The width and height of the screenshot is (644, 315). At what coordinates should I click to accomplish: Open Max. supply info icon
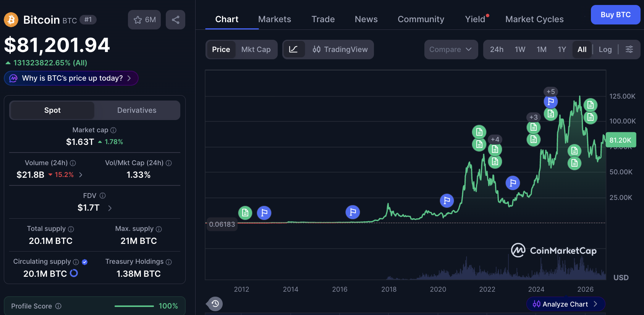click(159, 229)
